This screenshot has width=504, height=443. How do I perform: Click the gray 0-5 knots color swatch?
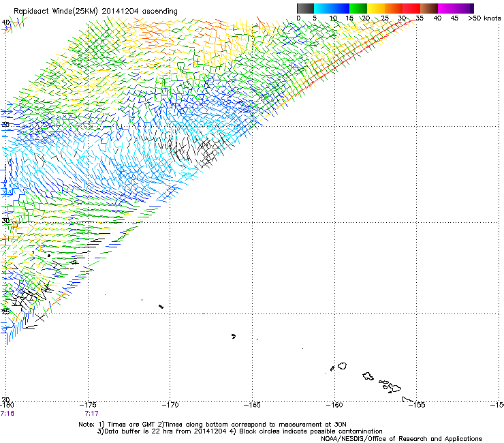pyautogui.click(x=305, y=8)
